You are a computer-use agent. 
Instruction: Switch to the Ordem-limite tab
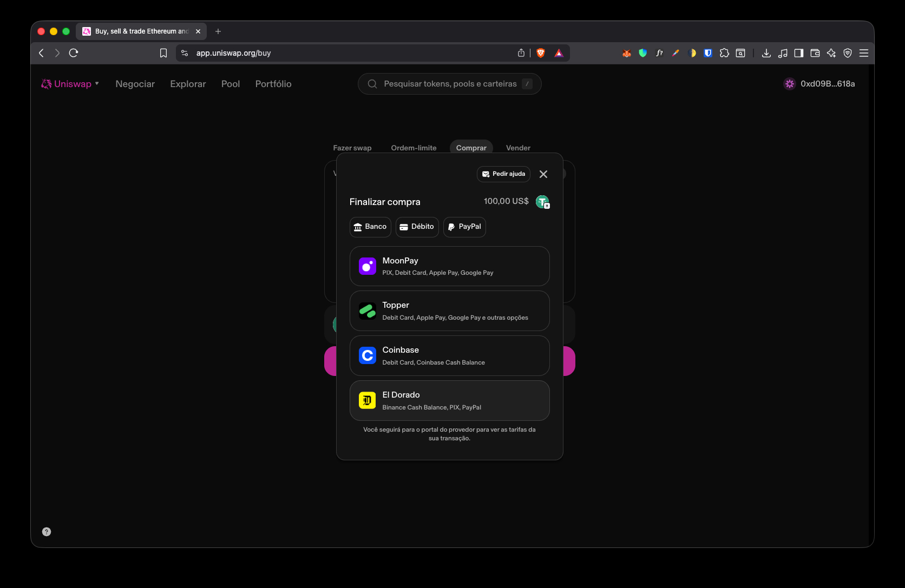point(414,148)
